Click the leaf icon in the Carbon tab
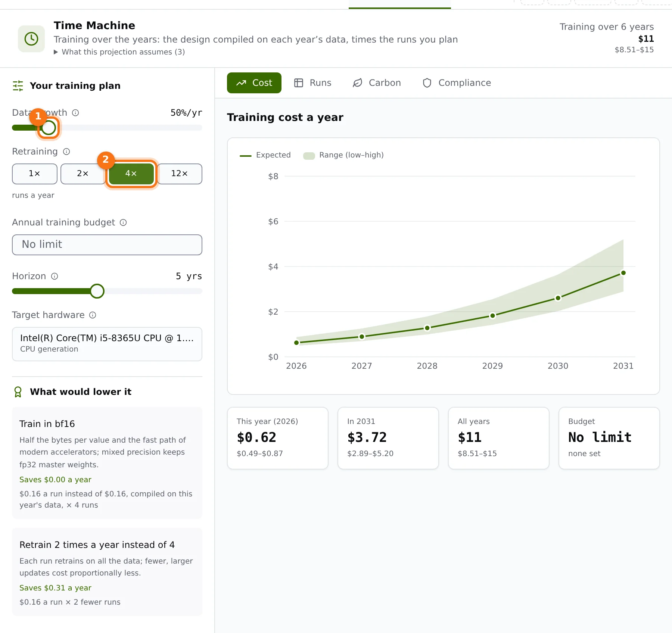Screen dimensions: 672x633 point(358,83)
